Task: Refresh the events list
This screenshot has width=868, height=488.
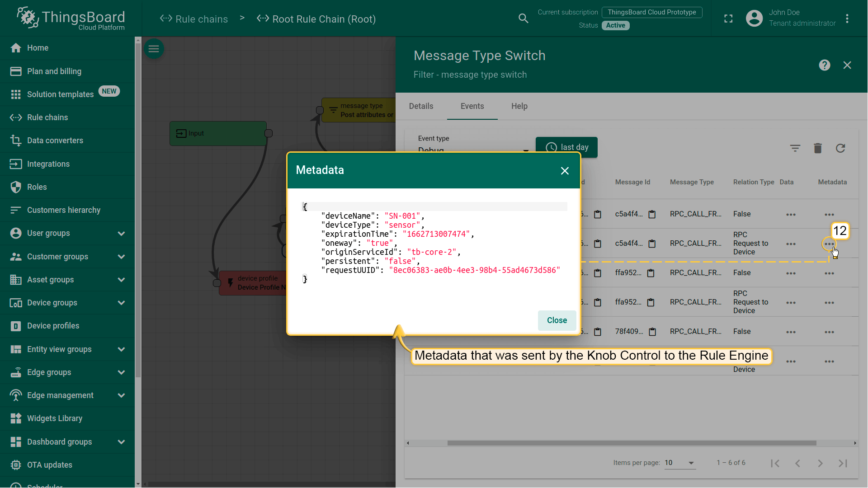Action: click(x=840, y=148)
